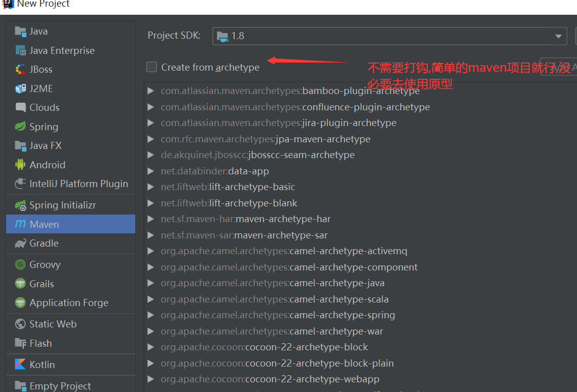Click the IntelliJ Platform Plugin icon
The width and height of the screenshot is (577, 392).
(x=20, y=184)
